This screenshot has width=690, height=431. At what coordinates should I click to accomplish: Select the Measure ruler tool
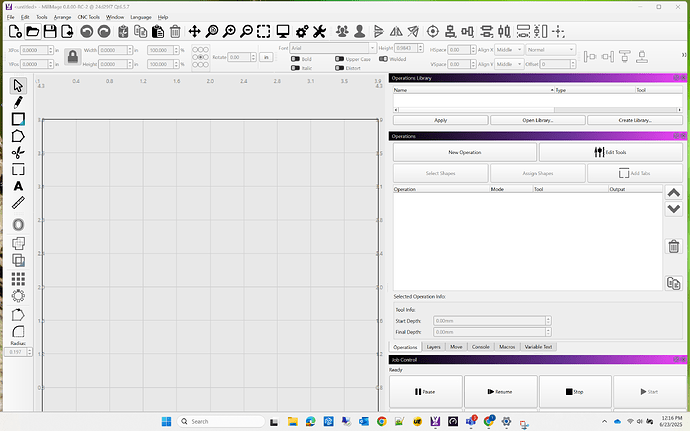(x=18, y=203)
